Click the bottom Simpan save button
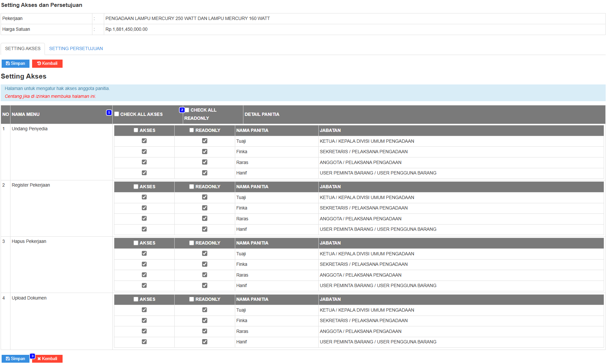This screenshot has height=364, width=607. point(15,359)
